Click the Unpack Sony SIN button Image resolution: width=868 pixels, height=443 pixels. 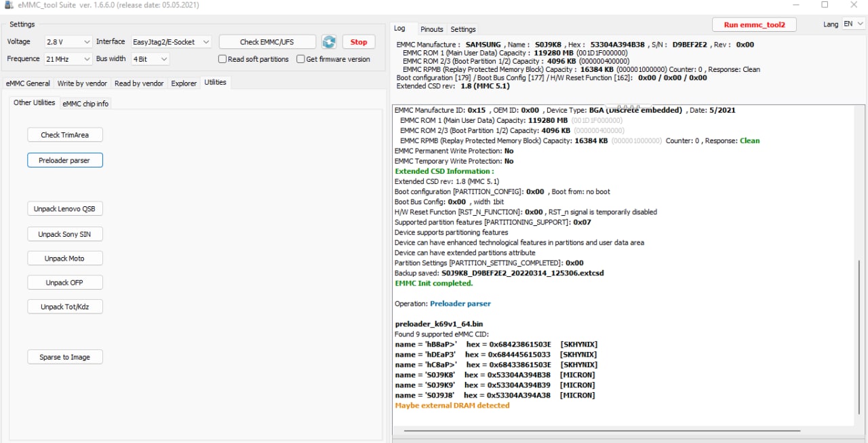tap(65, 234)
